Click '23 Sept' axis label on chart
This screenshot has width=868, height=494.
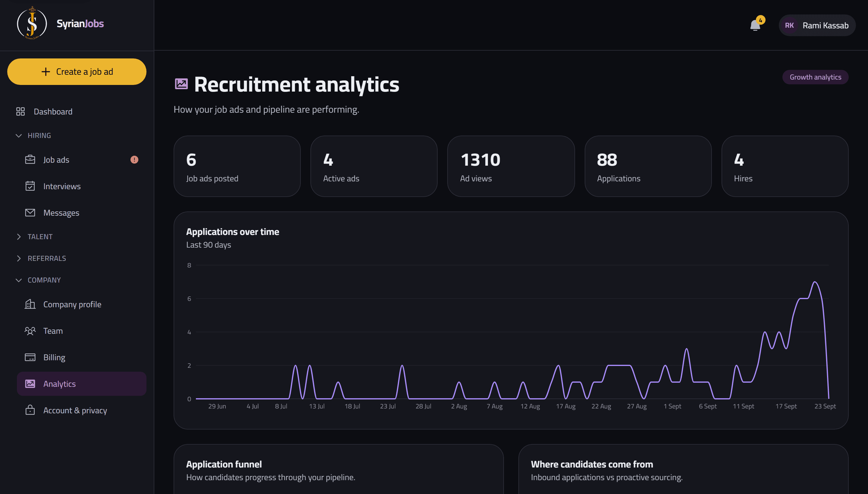click(825, 406)
